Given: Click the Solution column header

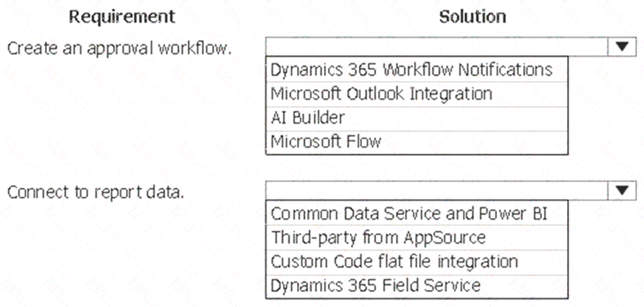Looking at the screenshot, I should tap(473, 17).
